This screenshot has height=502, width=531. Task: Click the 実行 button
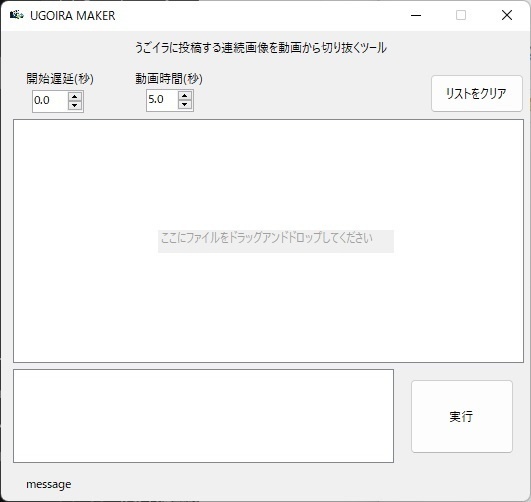462,416
